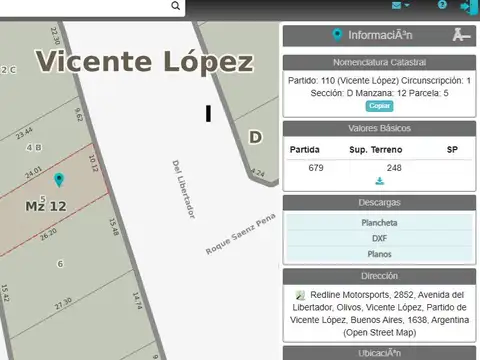Click the Descargas header
This screenshot has width=480, height=360.
pyautogui.click(x=379, y=203)
